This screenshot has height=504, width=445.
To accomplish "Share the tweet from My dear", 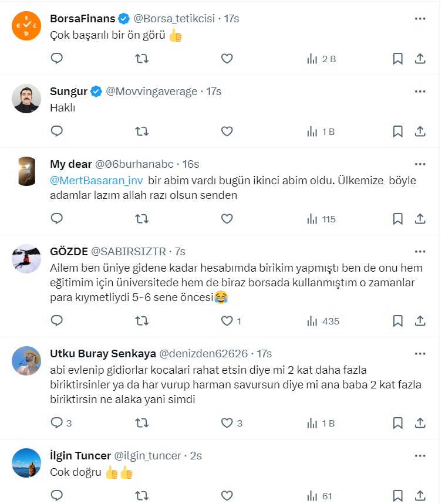I will (420, 219).
